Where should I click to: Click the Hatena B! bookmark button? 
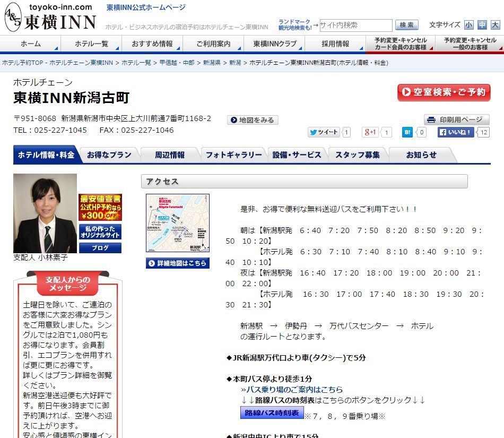407,132
